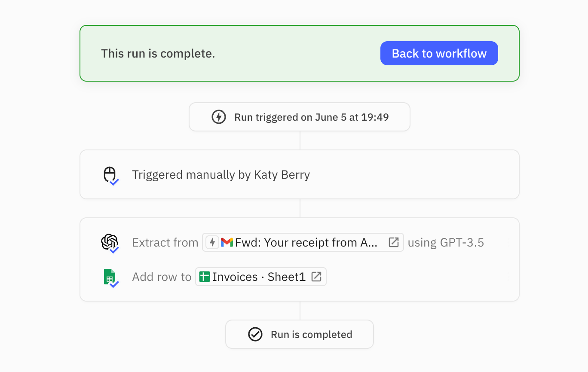This screenshot has height=372, width=588.
Task: Click the green sheet icon beside Invoices
Action: (x=205, y=277)
